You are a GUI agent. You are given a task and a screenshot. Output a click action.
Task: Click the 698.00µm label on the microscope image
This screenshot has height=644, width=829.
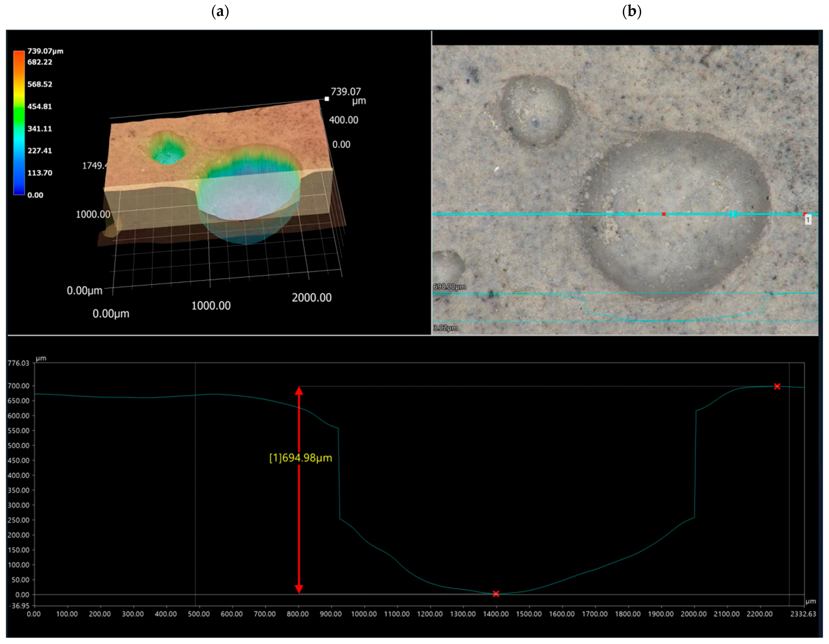tap(450, 287)
